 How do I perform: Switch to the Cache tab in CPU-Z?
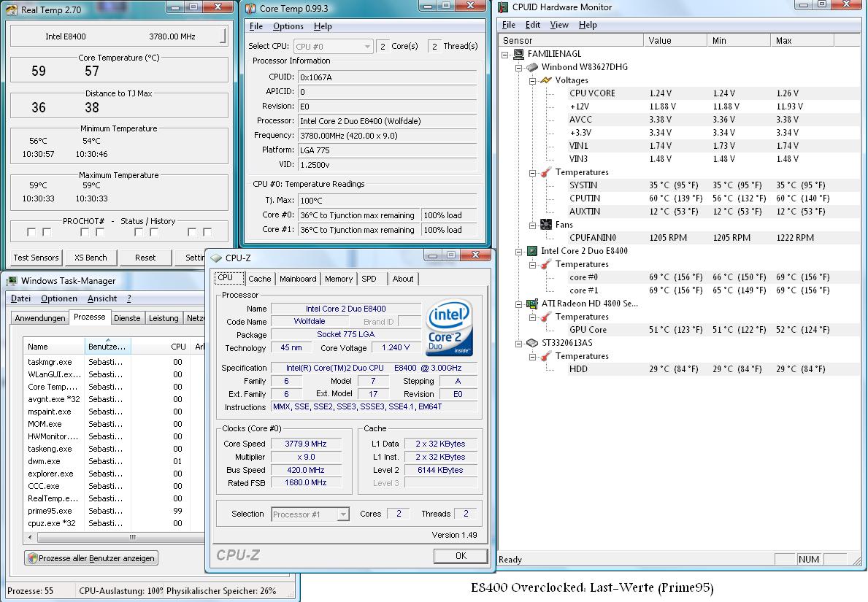tap(260, 279)
